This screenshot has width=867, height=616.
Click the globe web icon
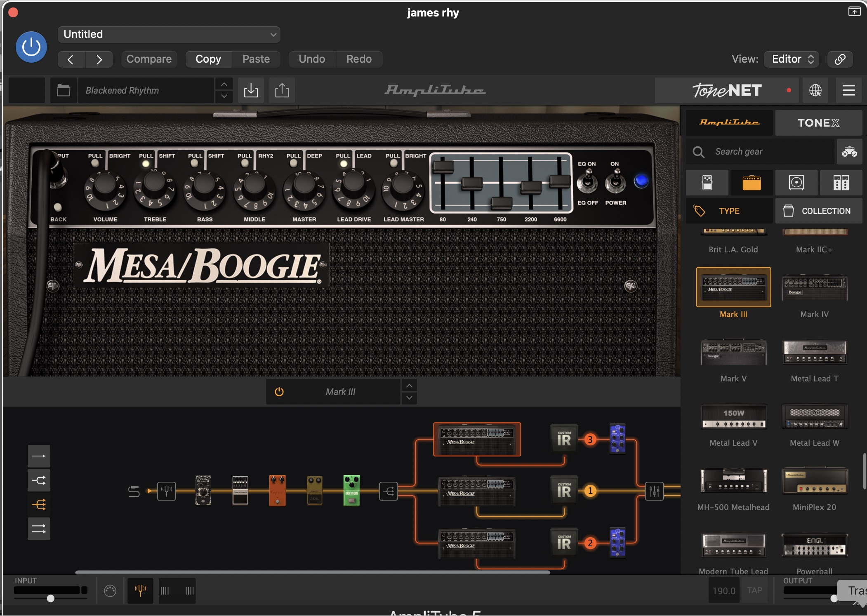point(815,90)
